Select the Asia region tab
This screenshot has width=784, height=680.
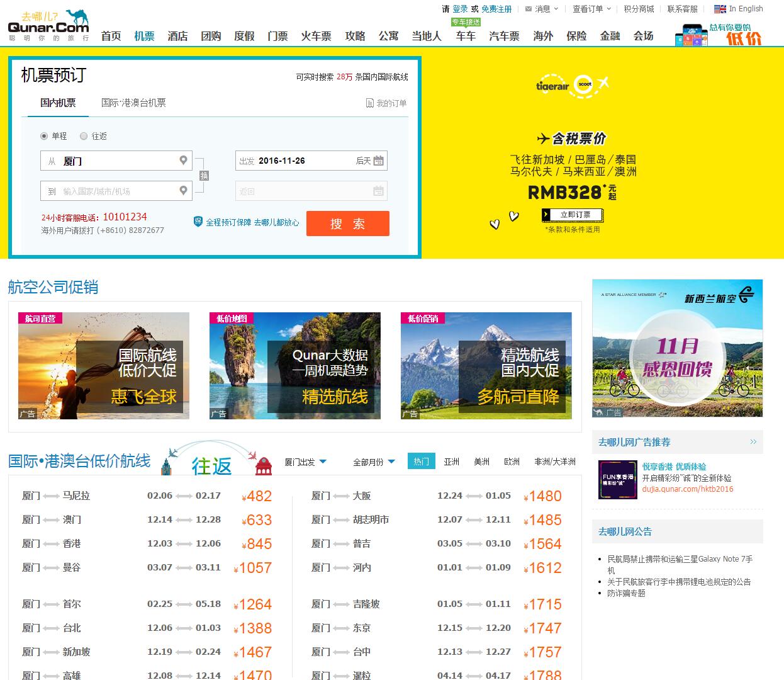coord(452,462)
